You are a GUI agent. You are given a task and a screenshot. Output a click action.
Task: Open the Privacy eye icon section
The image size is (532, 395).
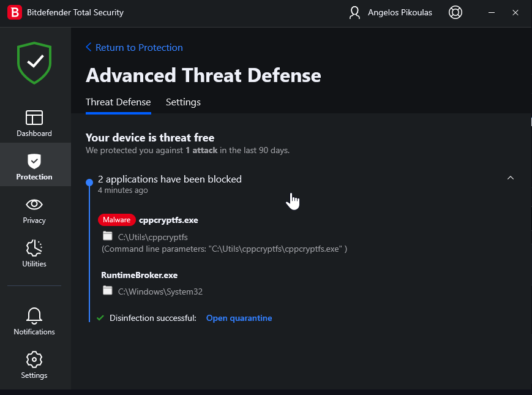pos(34,211)
